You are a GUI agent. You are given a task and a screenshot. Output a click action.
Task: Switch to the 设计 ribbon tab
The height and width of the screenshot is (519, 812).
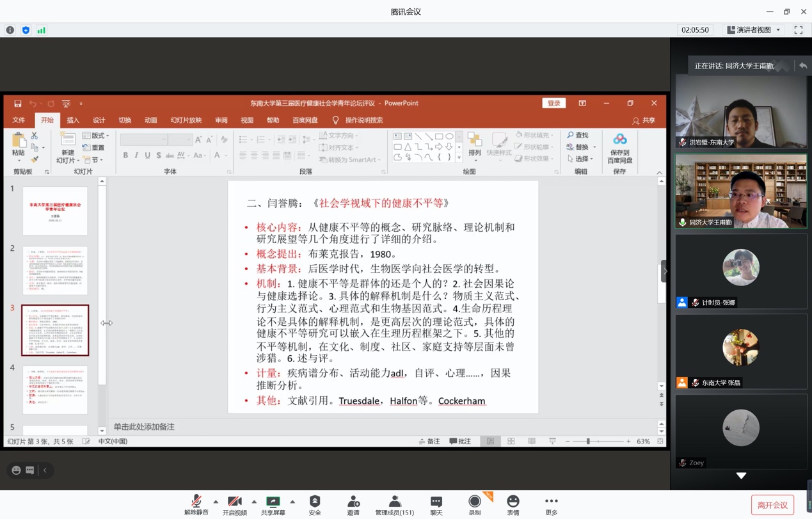click(x=99, y=120)
